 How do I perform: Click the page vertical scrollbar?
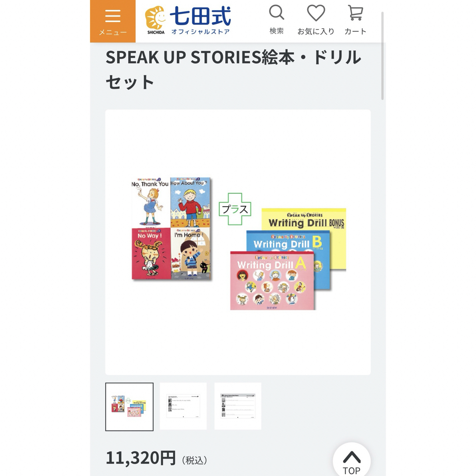[x=383, y=56]
